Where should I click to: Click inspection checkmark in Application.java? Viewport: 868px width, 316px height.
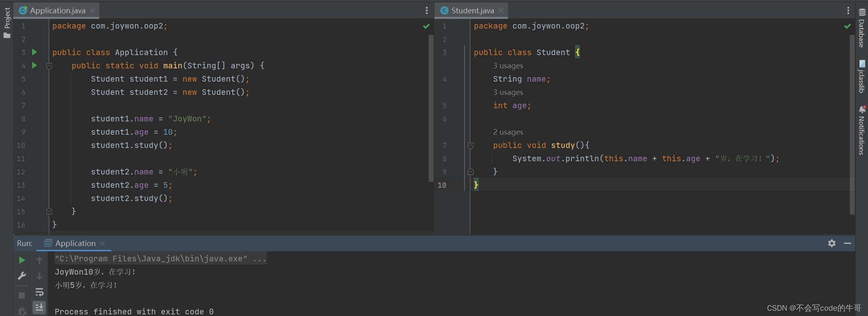426,26
